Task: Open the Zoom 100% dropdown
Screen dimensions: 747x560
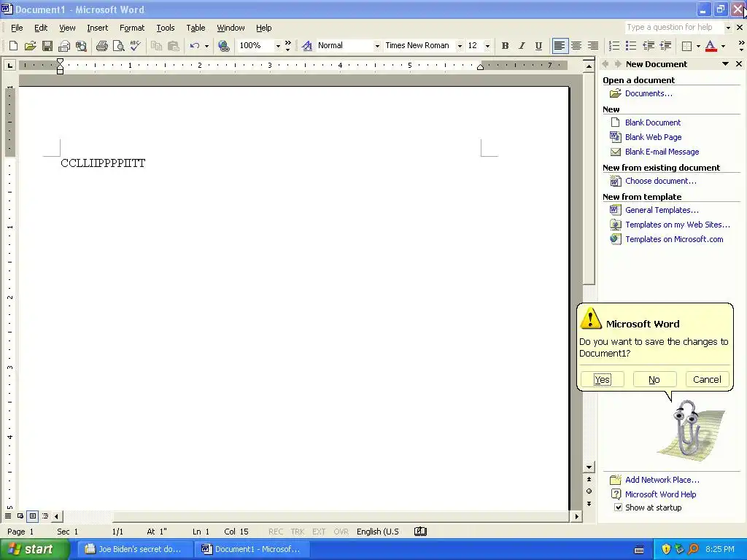Action: pos(278,46)
